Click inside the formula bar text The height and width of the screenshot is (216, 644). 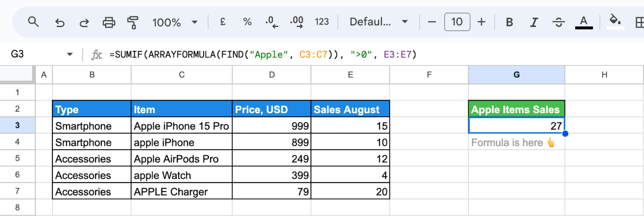263,55
